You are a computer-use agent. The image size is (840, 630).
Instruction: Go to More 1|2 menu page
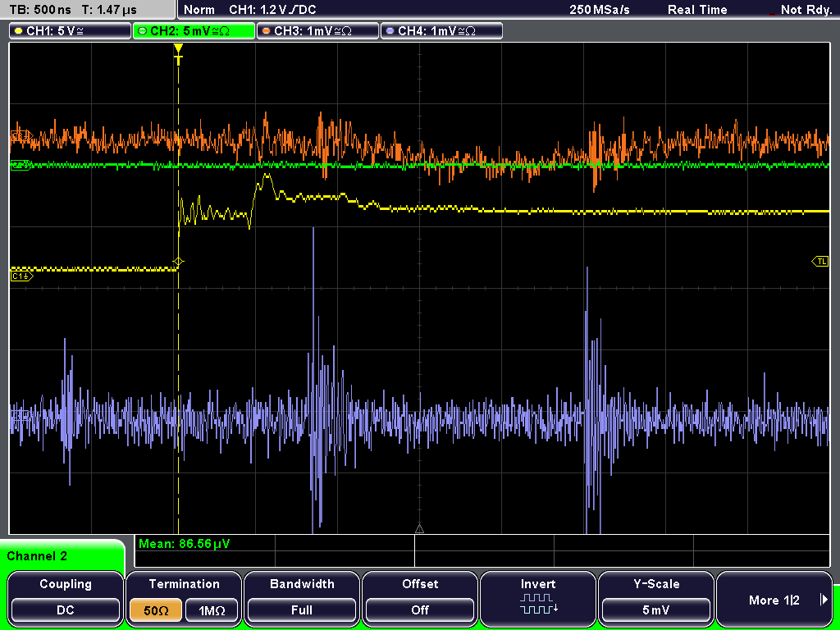tap(774, 600)
